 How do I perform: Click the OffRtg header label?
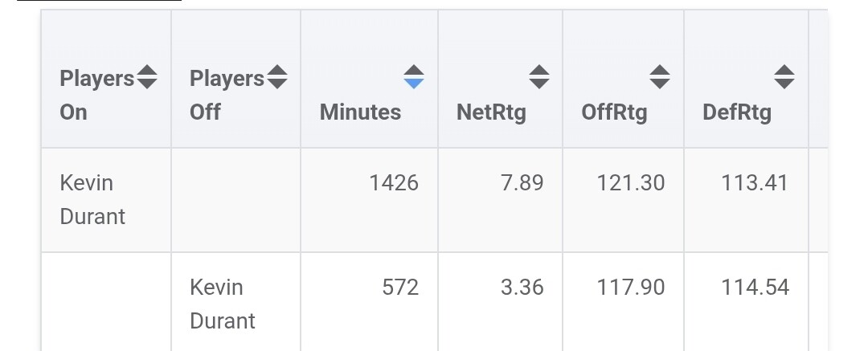(x=614, y=112)
